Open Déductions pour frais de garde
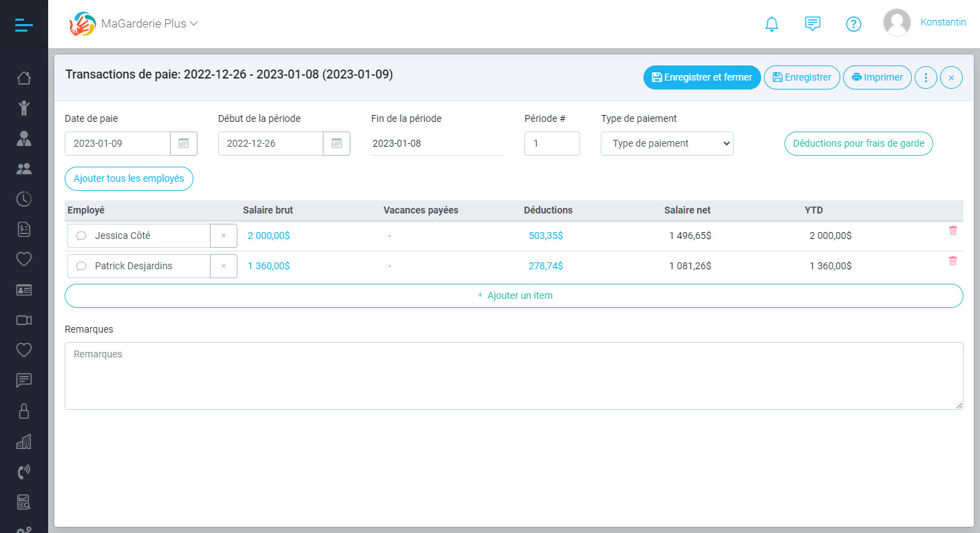 tap(858, 143)
